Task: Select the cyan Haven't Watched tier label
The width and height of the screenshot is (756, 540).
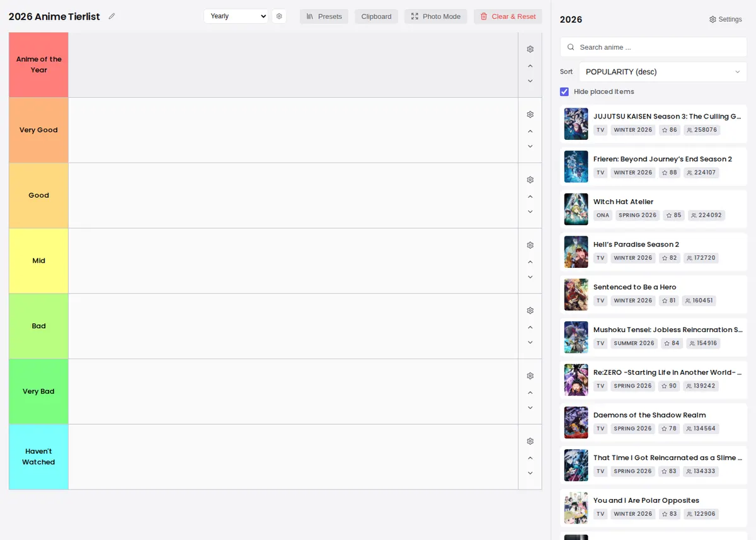Action: point(38,457)
